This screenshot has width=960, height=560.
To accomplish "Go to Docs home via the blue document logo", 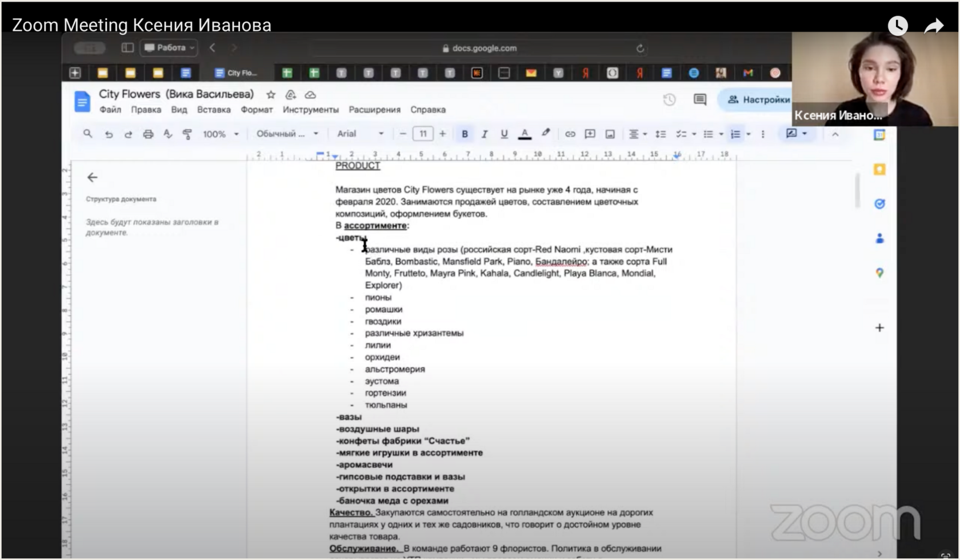I will 82,102.
